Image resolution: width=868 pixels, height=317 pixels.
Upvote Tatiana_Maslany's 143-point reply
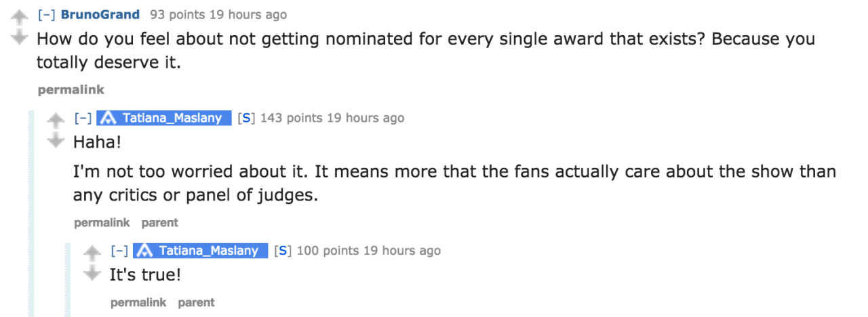(55, 120)
